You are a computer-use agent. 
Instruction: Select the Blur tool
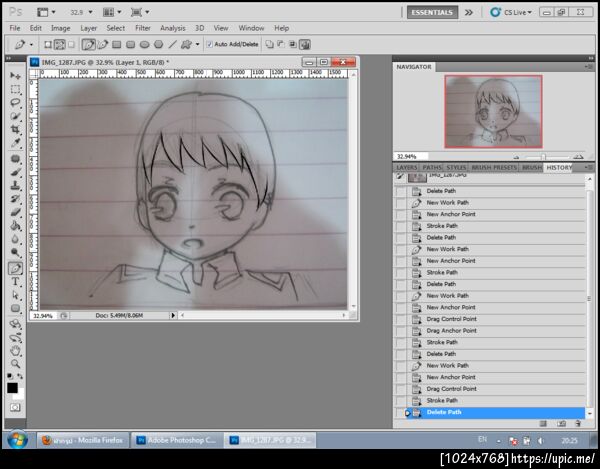(15, 239)
